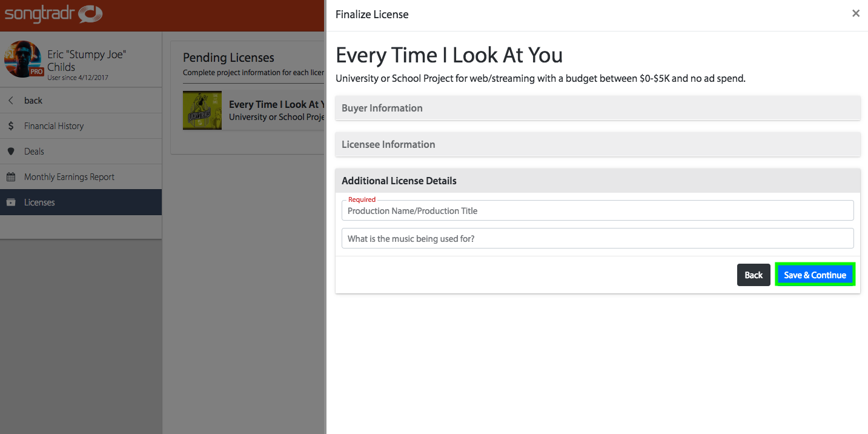868x434 pixels.
Task: Select the Every Time I Look At You pending license
Action: tap(254, 110)
